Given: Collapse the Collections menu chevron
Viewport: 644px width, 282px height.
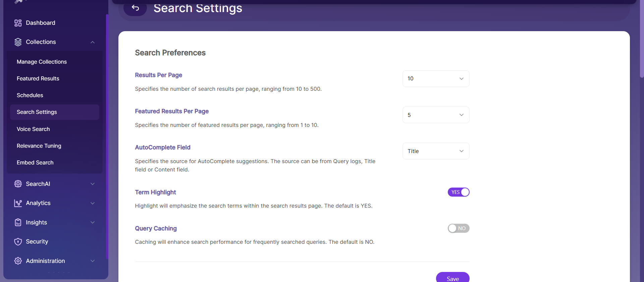Looking at the screenshot, I should [93, 42].
